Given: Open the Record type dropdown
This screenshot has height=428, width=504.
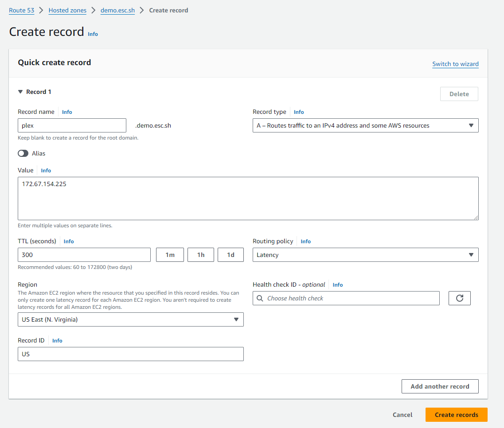Looking at the screenshot, I should click(x=365, y=125).
